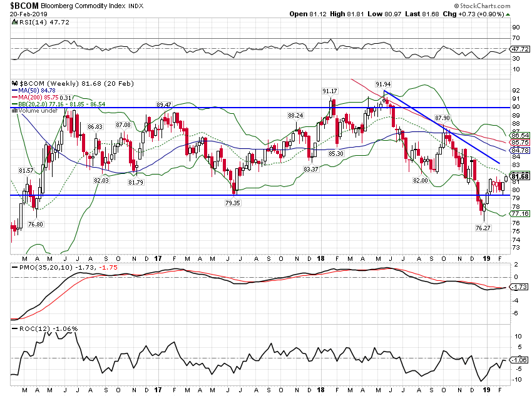Click the 20-Feb-2019 chart date
This screenshot has height=396, width=532.
[29, 14]
